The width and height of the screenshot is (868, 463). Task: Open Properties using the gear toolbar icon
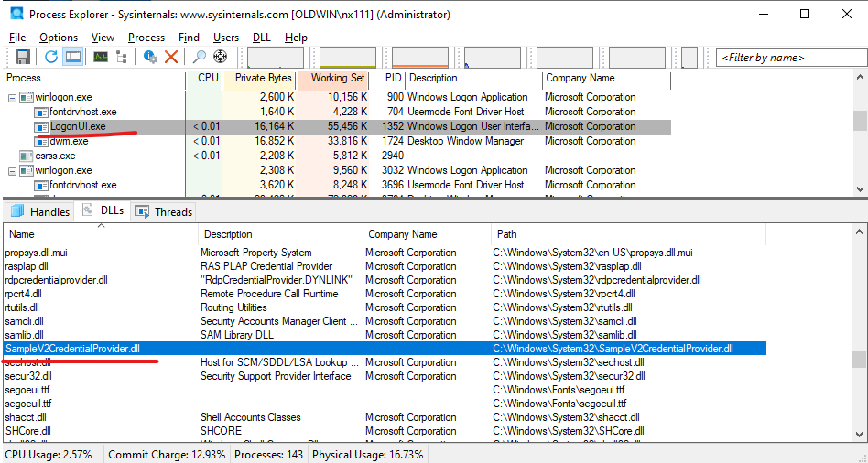(x=150, y=57)
